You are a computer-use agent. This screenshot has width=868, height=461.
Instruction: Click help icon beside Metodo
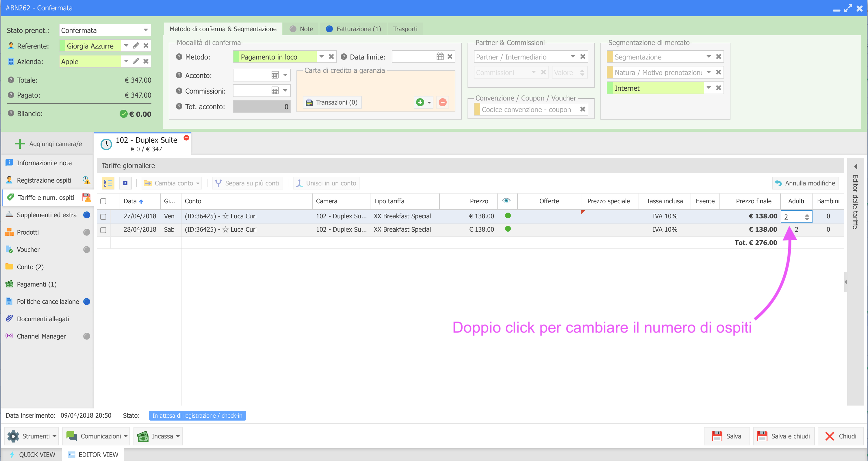pyautogui.click(x=179, y=57)
